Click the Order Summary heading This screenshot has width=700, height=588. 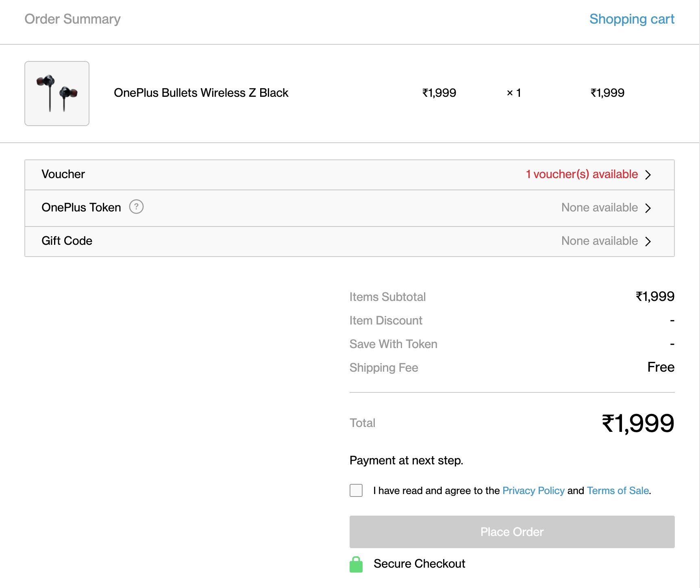click(x=73, y=19)
